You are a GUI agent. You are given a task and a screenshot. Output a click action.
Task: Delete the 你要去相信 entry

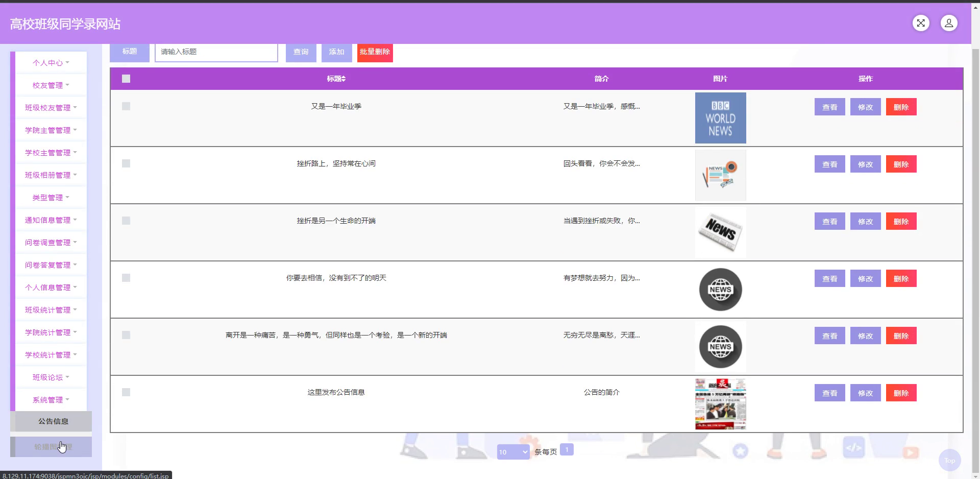(x=901, y=279)
